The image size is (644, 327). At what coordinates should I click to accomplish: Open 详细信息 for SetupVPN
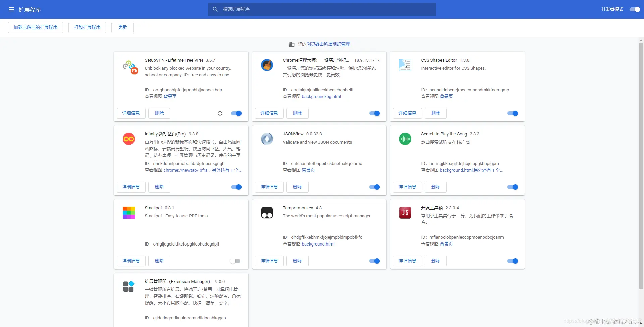[x=131, y=113]
